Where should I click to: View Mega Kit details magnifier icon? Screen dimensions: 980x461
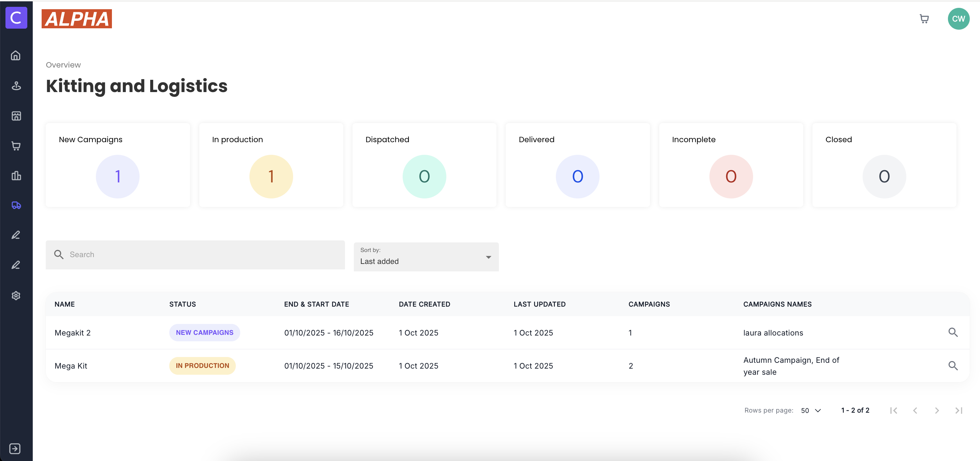coord(953,366)
